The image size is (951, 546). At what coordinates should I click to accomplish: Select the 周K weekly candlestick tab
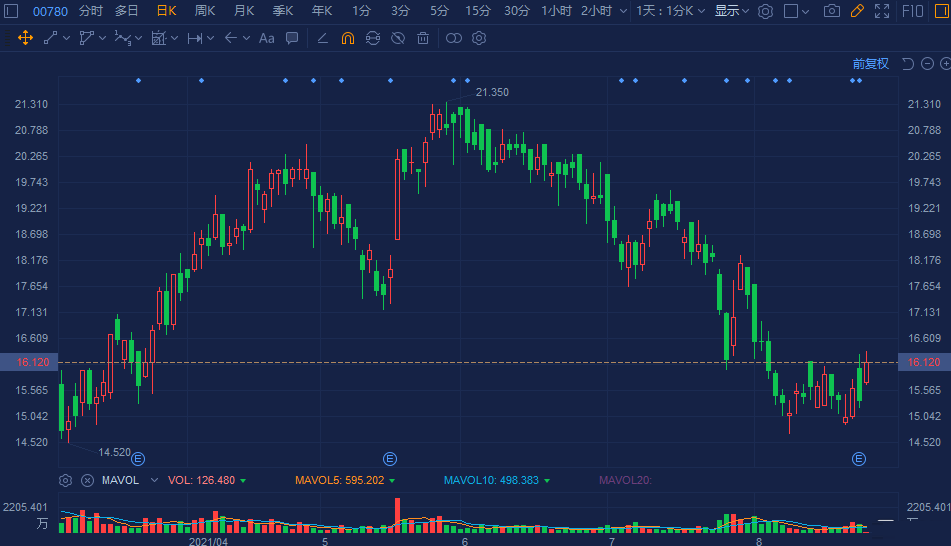[x=205, y=11]
